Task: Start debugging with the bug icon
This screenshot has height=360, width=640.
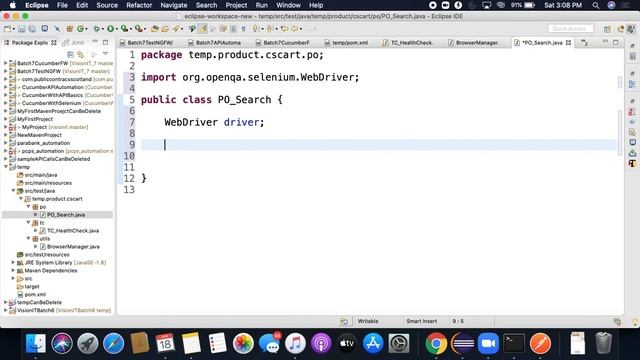Action: point(96,29)
